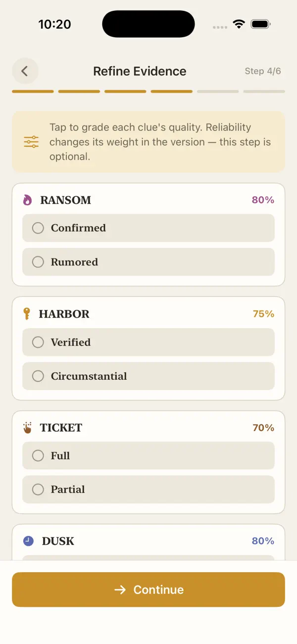Tap the DUSK clue card header
The width and height of the screenshot is (297, 644).
coord(148,541)
